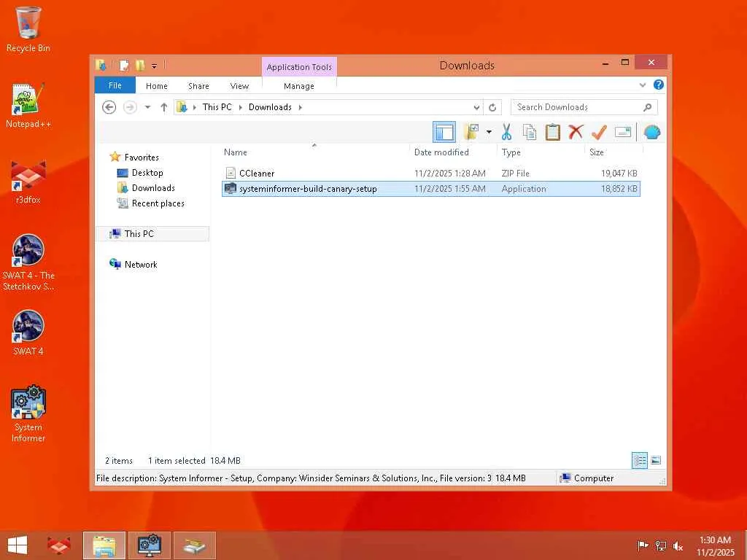Select the systeminformer-build-canary-setup file
Viewport: 747px width, 560px height.
[430, 189]
